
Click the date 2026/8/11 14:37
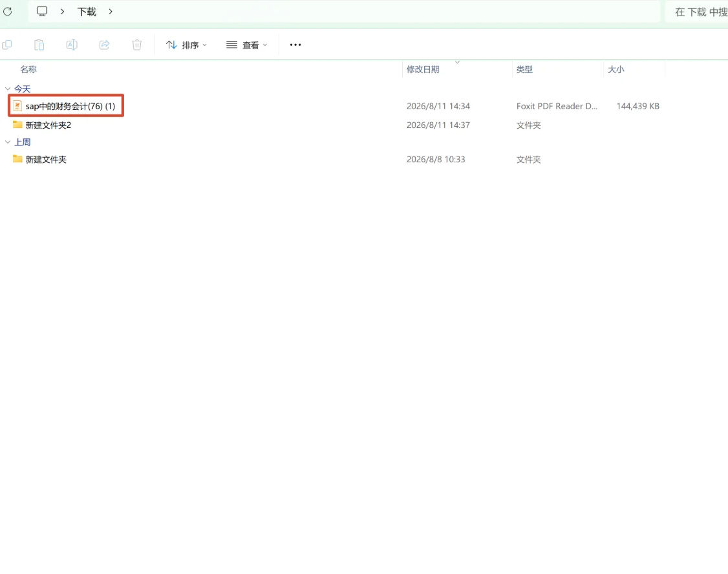438,125
